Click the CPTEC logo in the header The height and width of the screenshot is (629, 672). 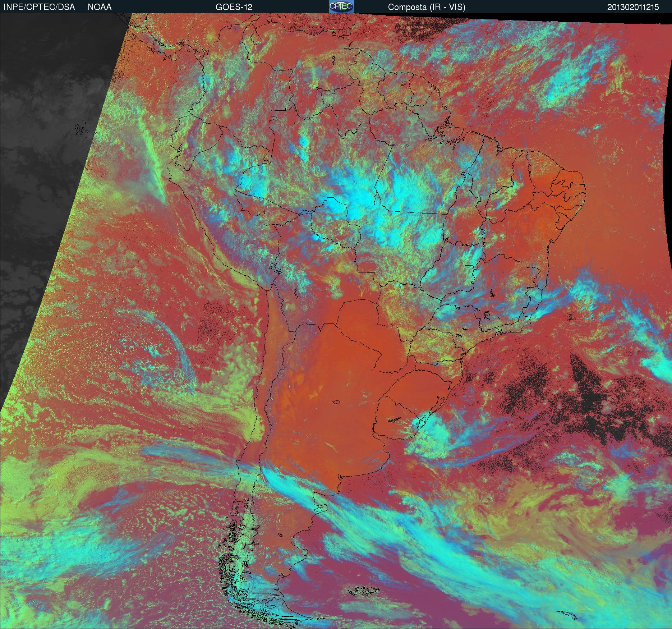341,6
